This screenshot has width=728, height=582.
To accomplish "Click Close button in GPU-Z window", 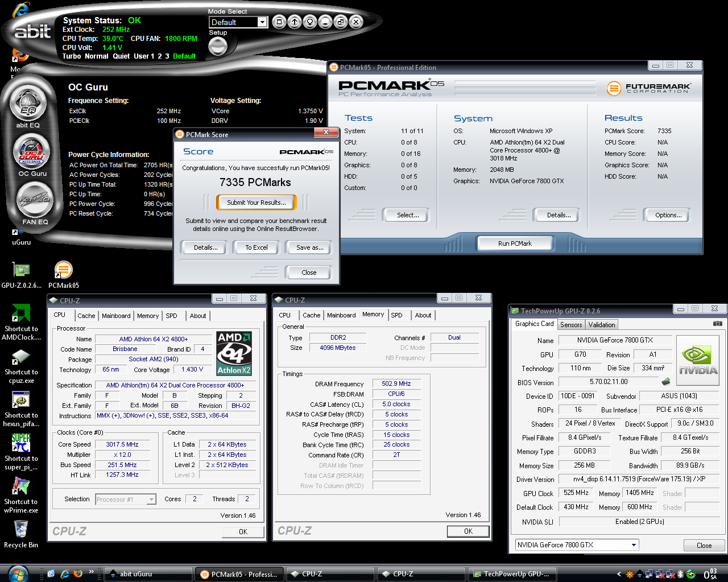I will click(704, 546).
